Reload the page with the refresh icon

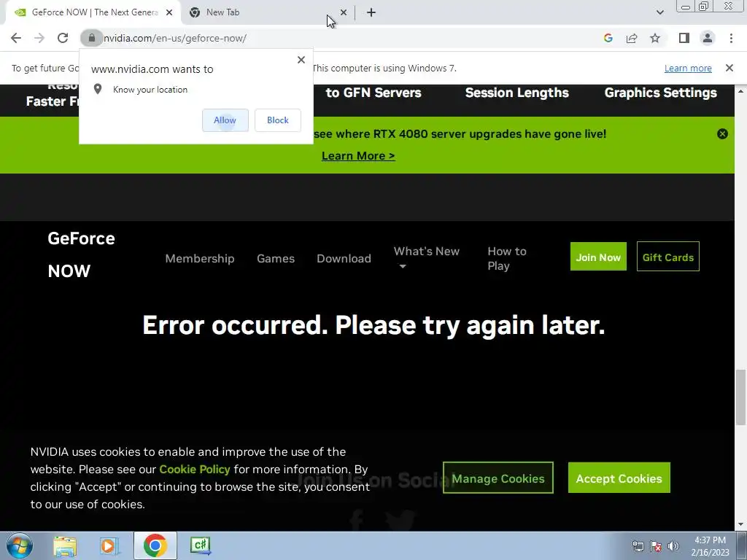pyautogui.click(x=63, y=38)
